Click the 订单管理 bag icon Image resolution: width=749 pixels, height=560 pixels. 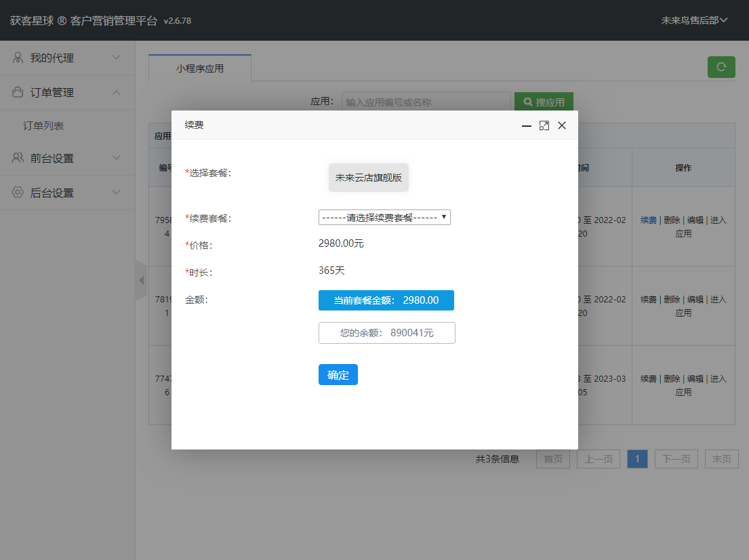pyautogui.click(x=18, y=92)
